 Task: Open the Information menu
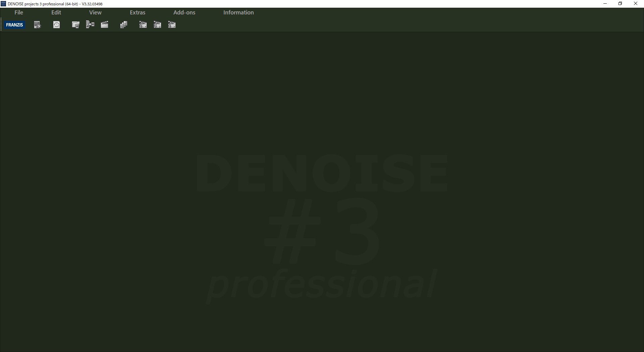pos(238,12)
